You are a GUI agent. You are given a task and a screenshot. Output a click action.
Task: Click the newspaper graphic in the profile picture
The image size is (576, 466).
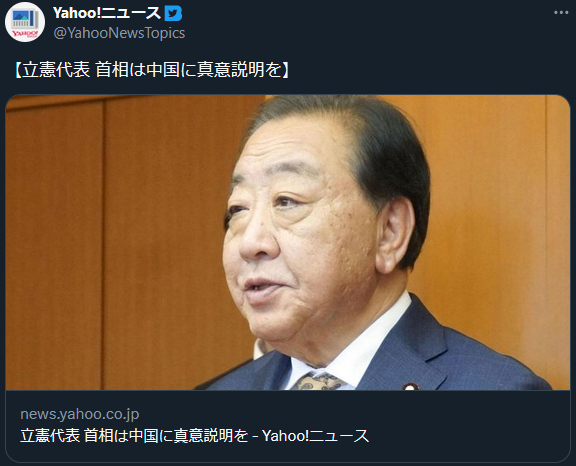(25, 18)
